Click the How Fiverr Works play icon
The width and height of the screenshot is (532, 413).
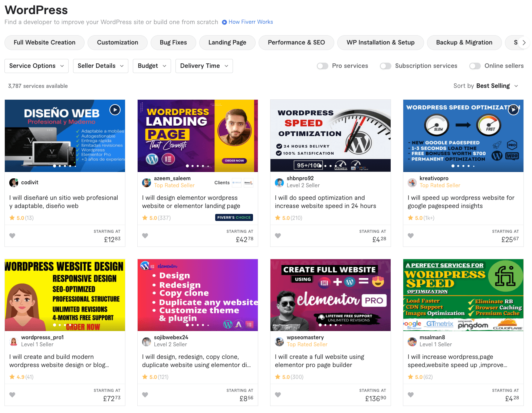pos(224,22)
